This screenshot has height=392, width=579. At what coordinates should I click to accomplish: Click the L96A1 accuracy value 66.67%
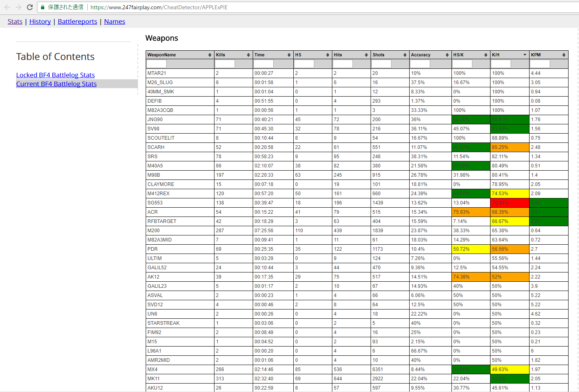(x=419, y=351)
